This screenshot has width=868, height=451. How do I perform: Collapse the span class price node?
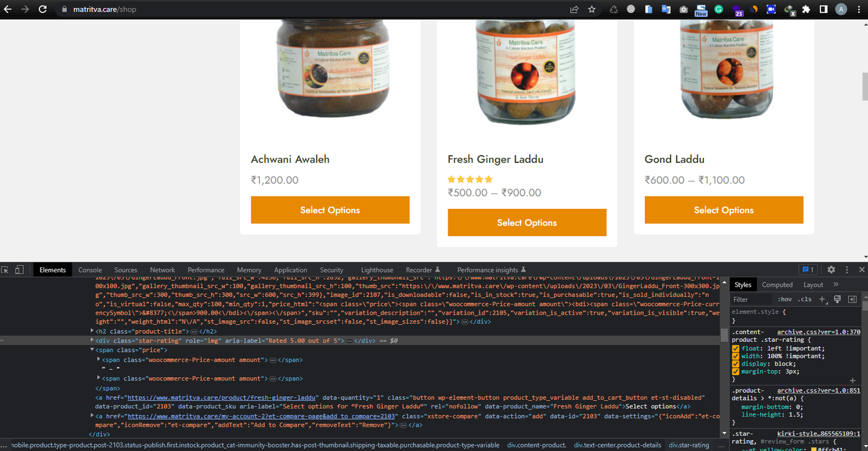(x=93, y=350)
